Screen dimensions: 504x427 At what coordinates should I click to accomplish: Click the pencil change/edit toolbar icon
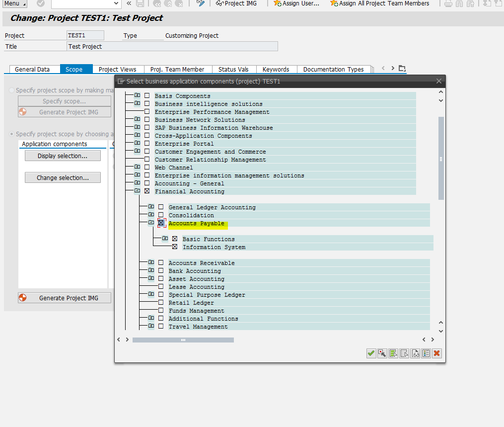pos(201,4)
